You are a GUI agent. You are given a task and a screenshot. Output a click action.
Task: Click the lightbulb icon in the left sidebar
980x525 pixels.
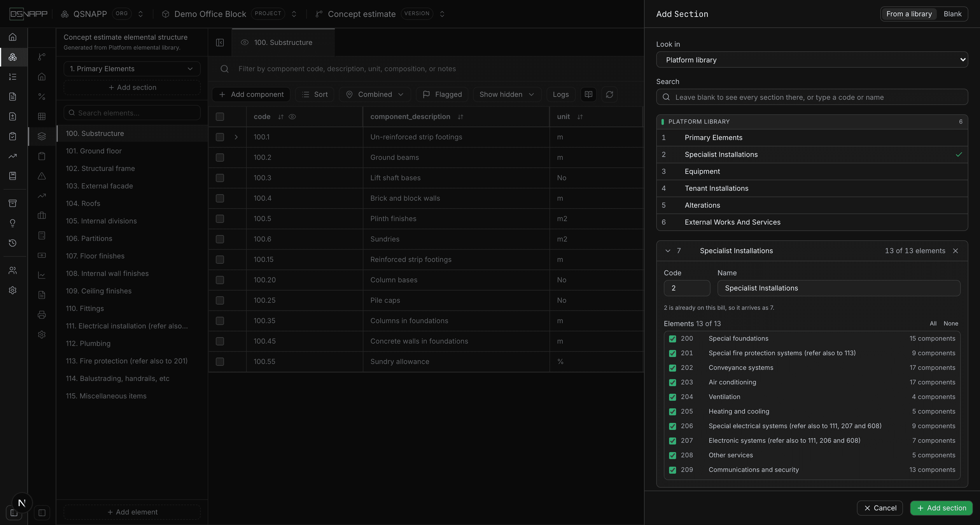click(x=13, y=223)
